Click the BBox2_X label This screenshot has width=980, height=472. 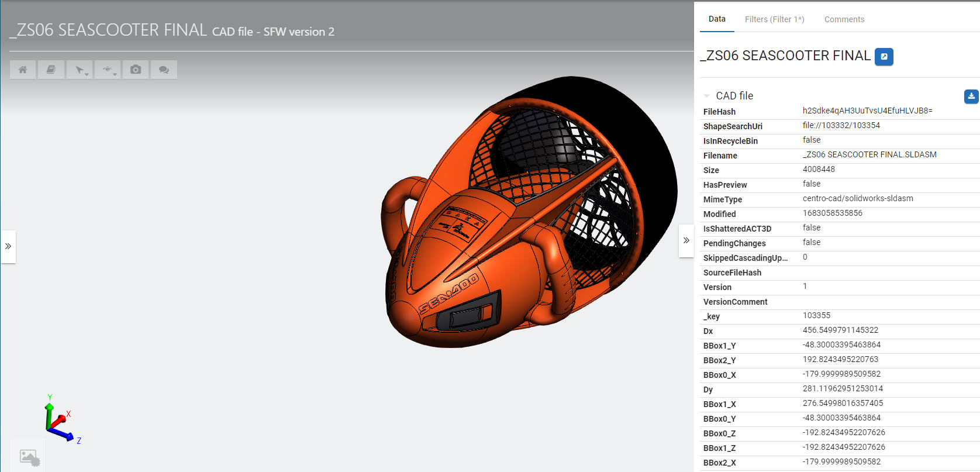coord(719,463)
